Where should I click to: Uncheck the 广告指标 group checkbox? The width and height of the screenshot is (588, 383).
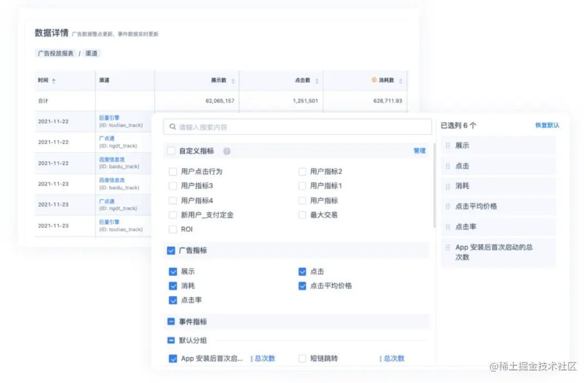pyautogui.click(x=171, y=250)
